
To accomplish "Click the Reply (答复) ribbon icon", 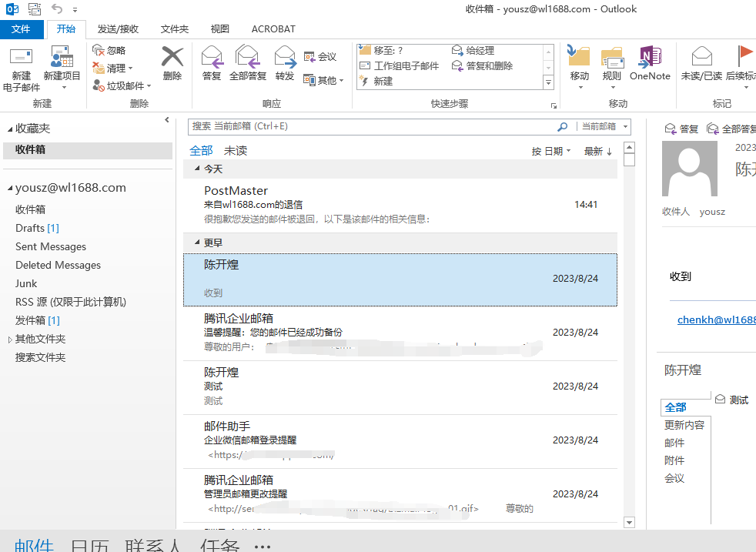I will pos(212,57).
